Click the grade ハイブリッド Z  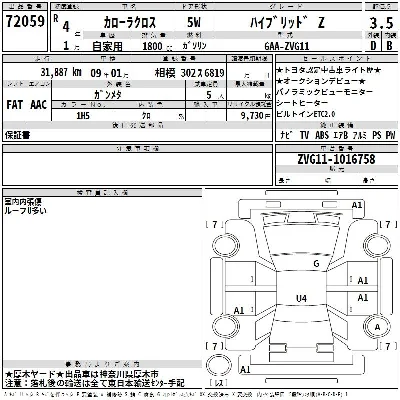(x=287, y=22)
